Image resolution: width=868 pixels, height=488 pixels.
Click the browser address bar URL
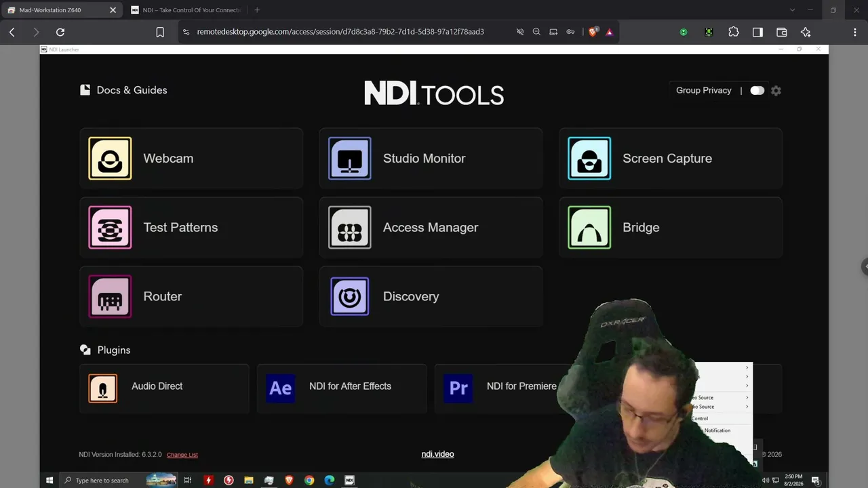pyautogui.click(x=340, y=32)
